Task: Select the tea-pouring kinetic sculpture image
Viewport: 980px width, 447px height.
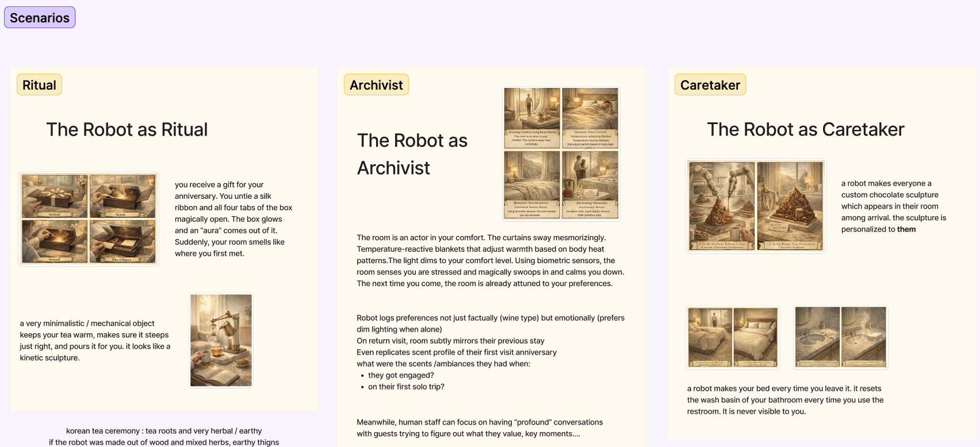Action: 221,340
